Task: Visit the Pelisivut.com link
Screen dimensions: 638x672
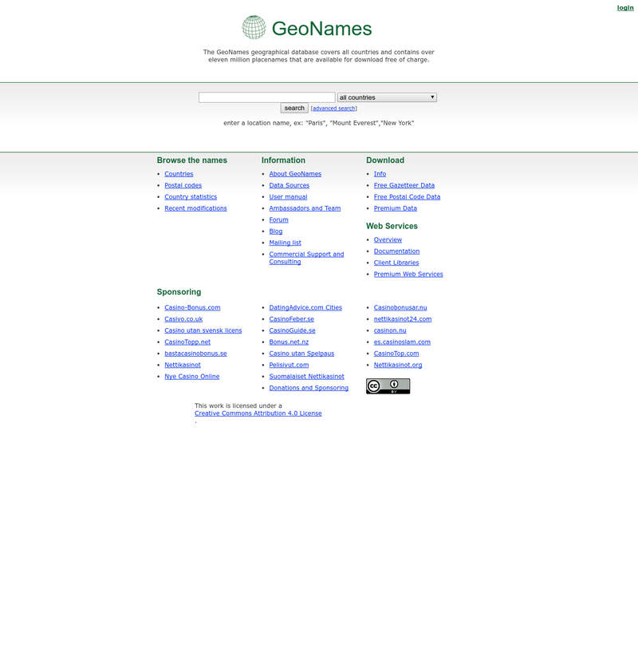Action: [289, 366]
